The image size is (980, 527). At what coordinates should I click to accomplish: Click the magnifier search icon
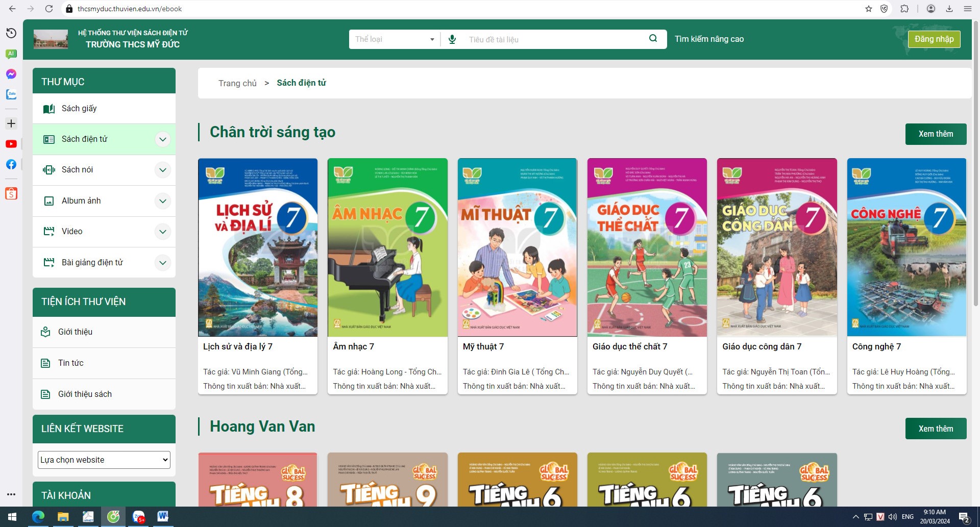coord(653,38)
